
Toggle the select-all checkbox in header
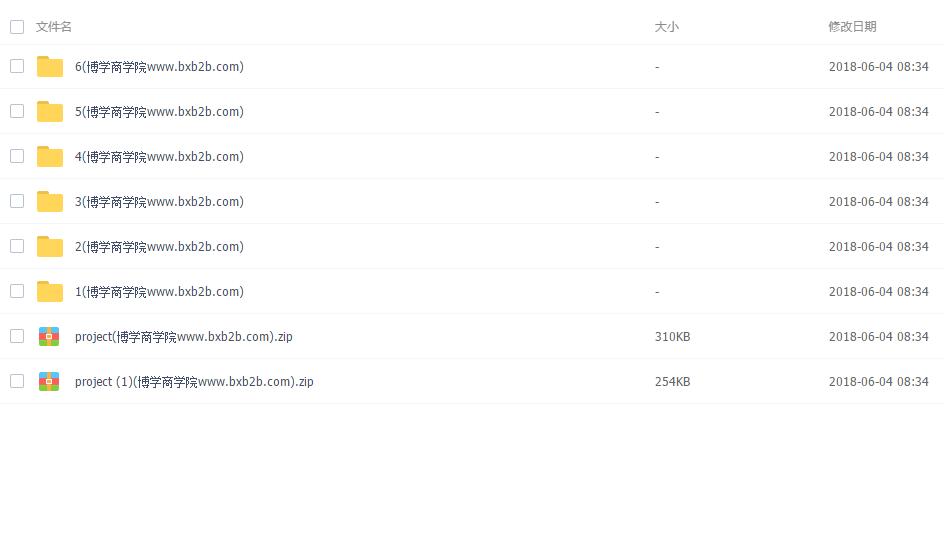17,27
